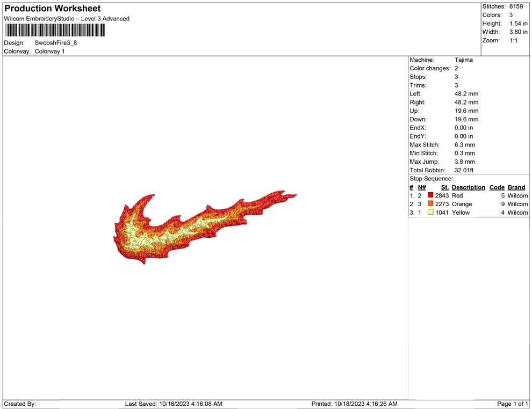
Task: Click the 'Last Saved: 10/18/2023 4:16:08 AM' text
Action: tap(174, 404)
